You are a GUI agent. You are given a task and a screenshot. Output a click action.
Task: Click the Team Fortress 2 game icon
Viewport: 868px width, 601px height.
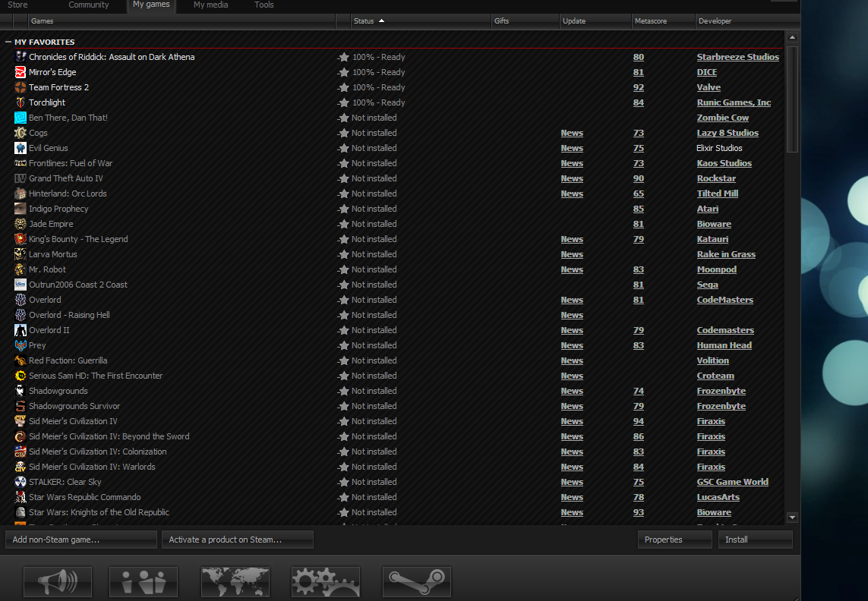tap(21, 87)
